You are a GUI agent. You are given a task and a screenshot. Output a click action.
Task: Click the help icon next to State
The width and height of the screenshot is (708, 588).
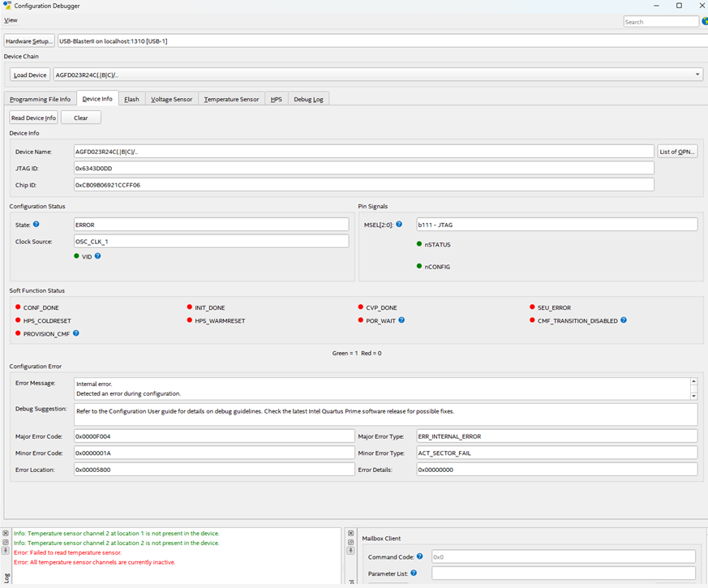[36, 225]
